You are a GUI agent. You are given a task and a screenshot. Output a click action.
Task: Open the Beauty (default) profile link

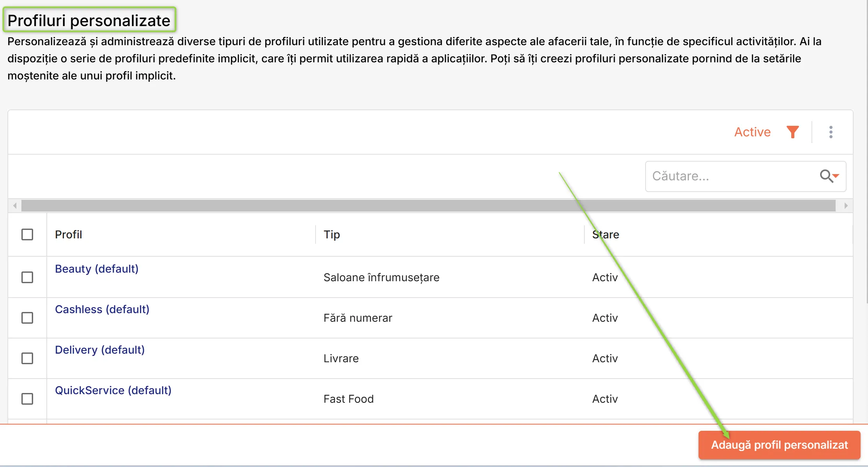pos(97,269)
